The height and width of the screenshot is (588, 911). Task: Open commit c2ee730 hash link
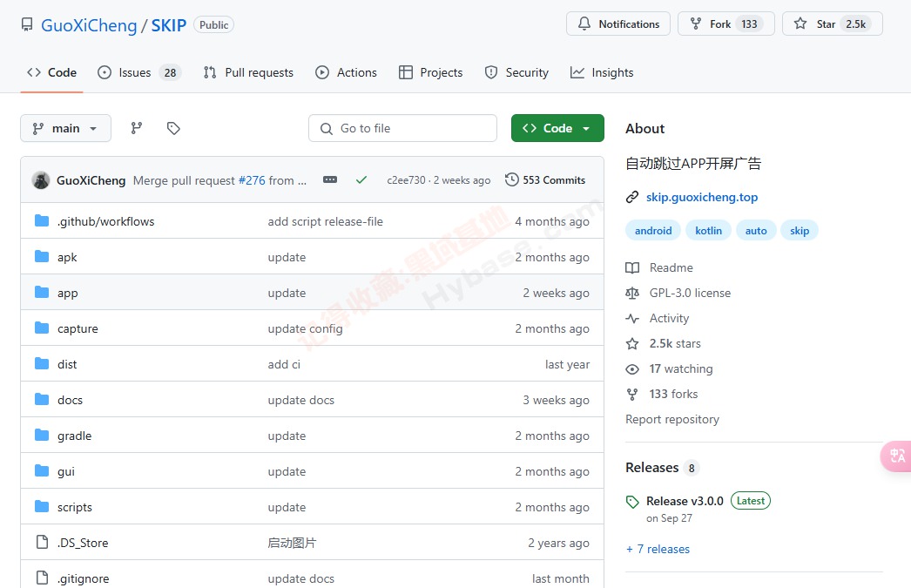pyautogui.click(x=406, y=180)
